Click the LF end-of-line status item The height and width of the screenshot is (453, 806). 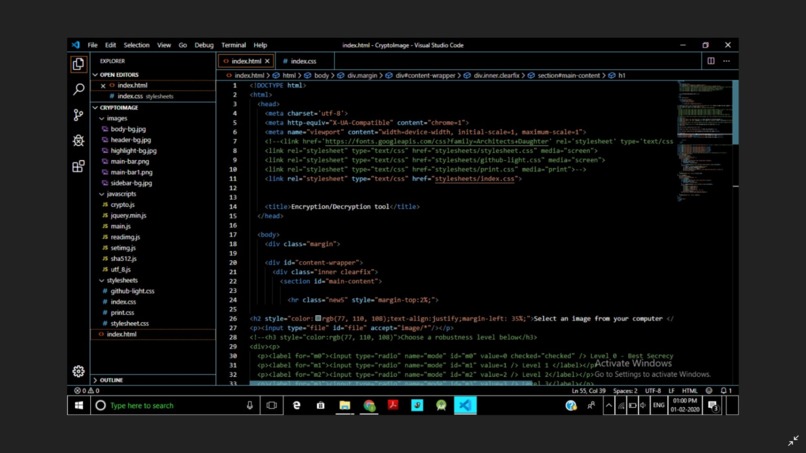point(671,391)
